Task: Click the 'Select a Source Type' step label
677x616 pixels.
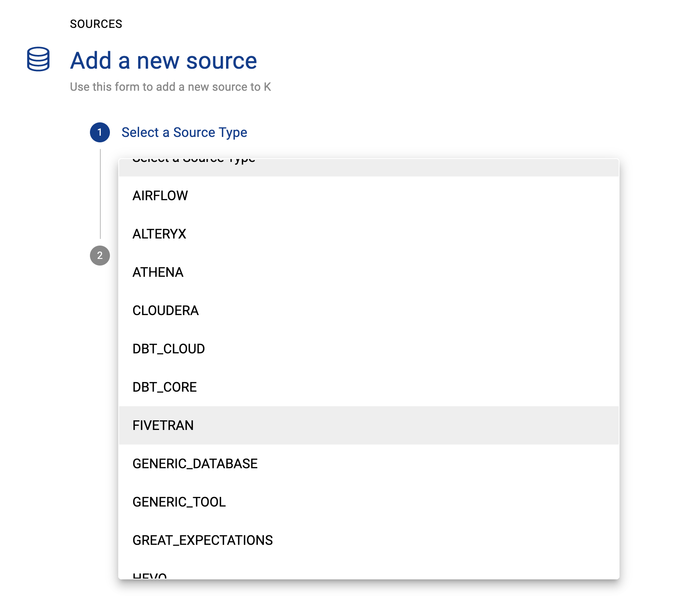Action: (x=184, y=132)
